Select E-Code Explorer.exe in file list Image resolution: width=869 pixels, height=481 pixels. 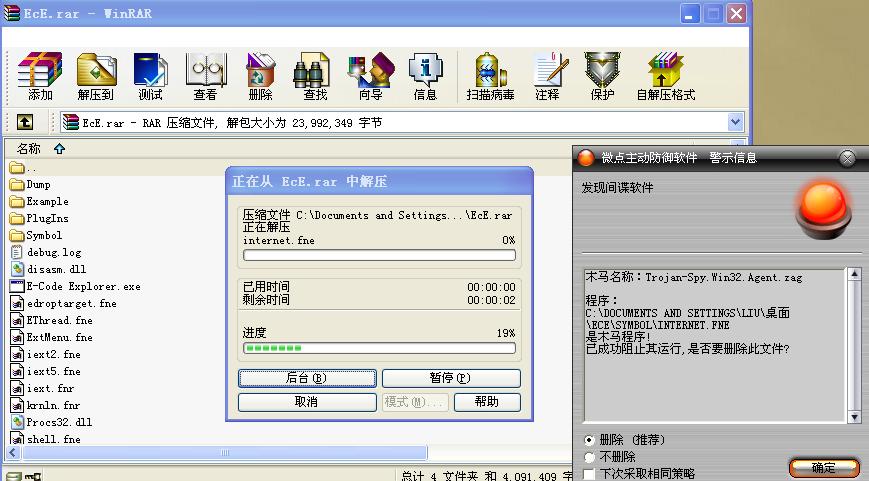[75, 286]
